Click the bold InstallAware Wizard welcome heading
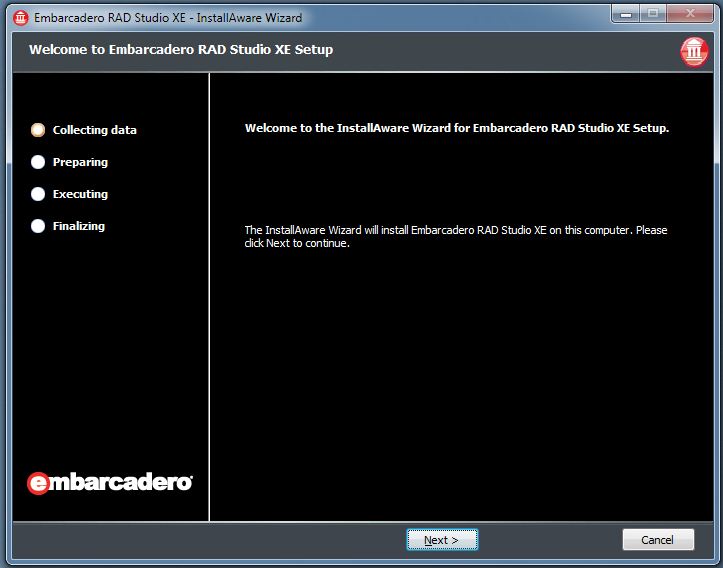This screenshot has width=723, height=568. [x=456, y=128]
